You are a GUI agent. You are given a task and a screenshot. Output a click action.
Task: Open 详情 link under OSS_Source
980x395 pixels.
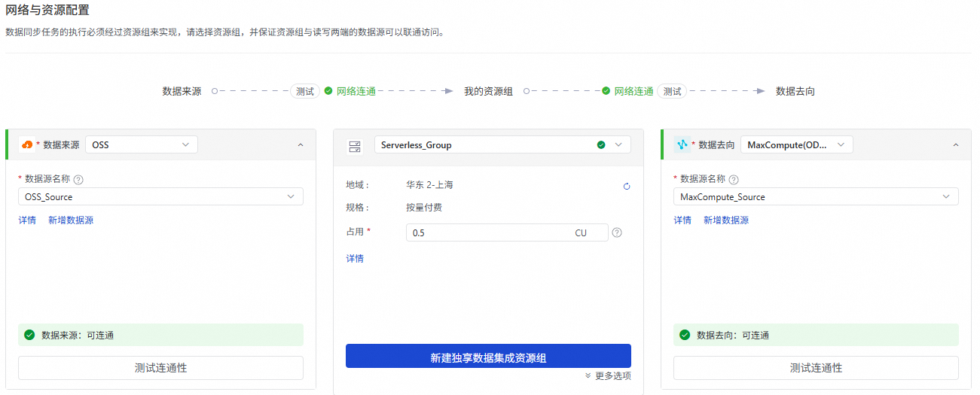point(27,220)
